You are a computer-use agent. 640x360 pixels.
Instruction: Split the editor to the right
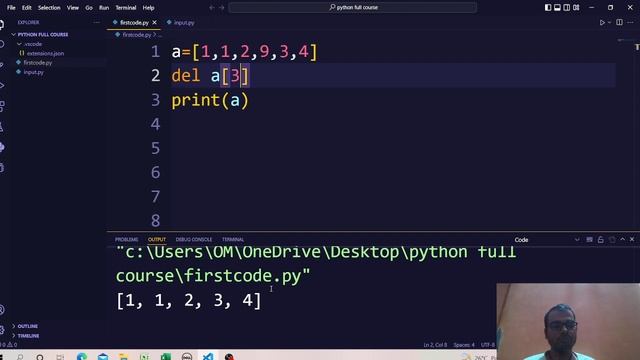[x=620, y=22]
